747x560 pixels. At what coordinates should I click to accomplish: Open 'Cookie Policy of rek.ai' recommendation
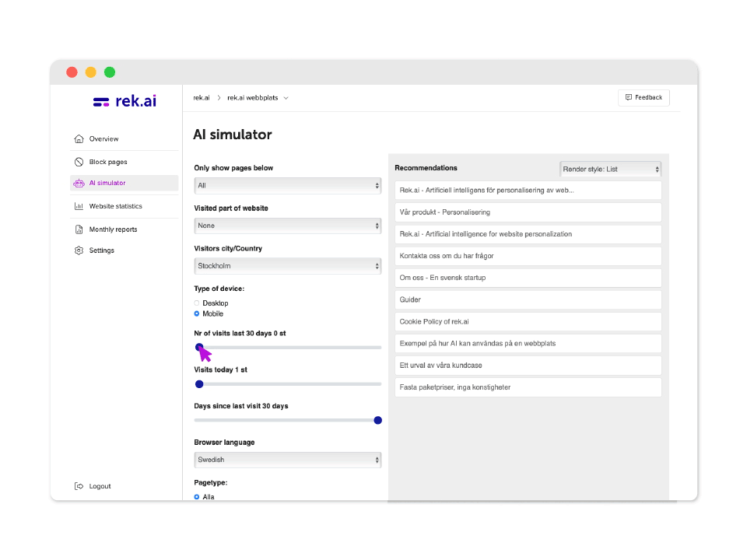pyautogui.click(x=528, y=322)
